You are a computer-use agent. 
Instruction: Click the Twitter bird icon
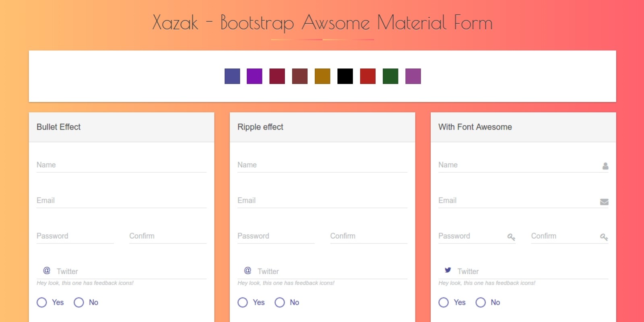coord(448,270)
